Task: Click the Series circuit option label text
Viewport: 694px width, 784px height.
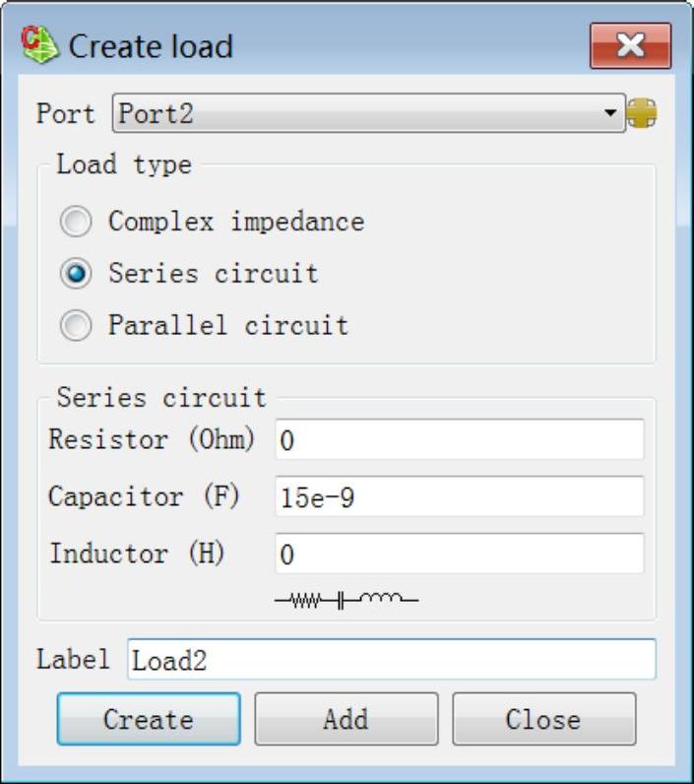Action: 214,274
